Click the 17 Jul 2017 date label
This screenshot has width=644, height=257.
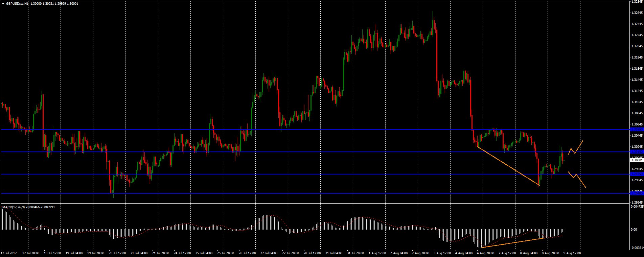[x=9, y=253]
